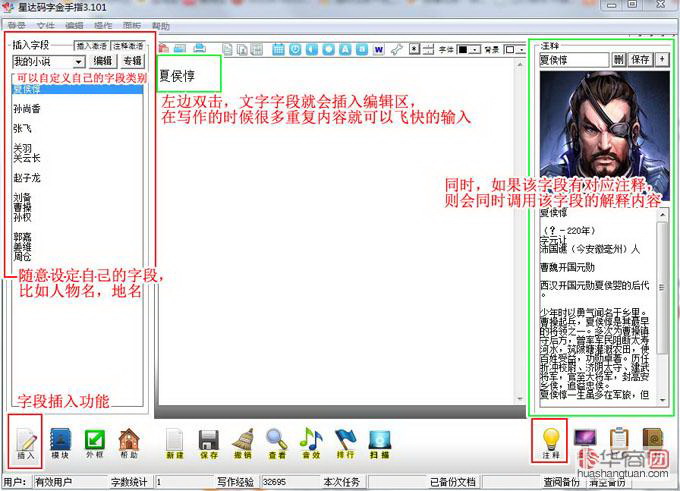Open the 查看 magnifier icon

click(277, 441)
